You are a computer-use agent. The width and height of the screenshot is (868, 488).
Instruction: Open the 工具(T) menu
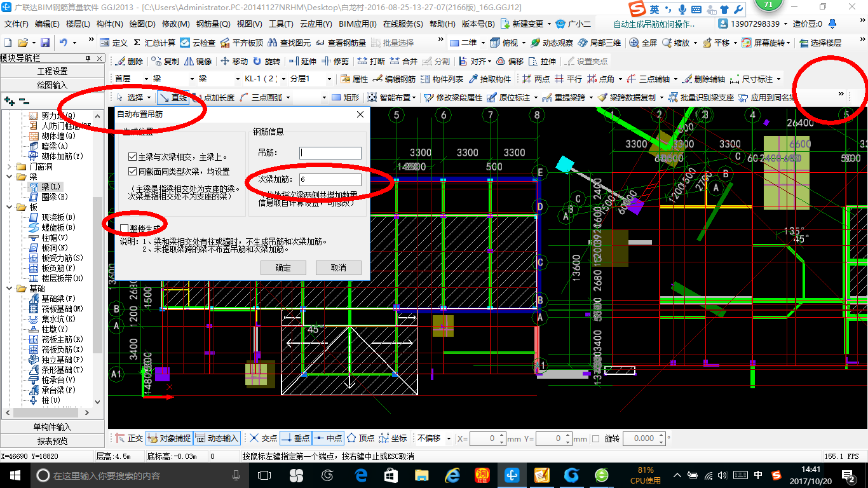[x=280, y=24]
